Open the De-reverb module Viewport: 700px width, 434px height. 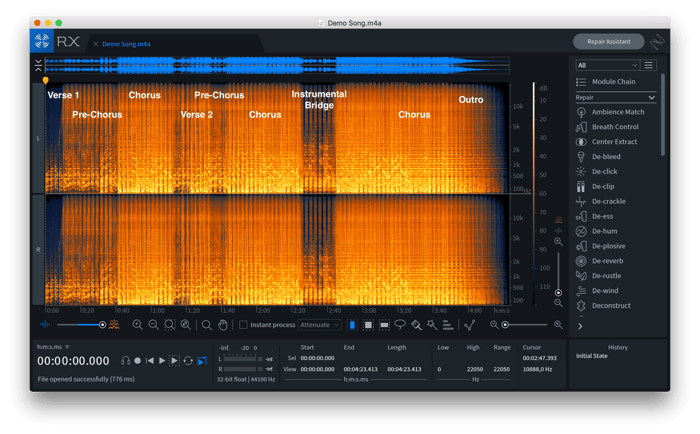pos(600,261)
